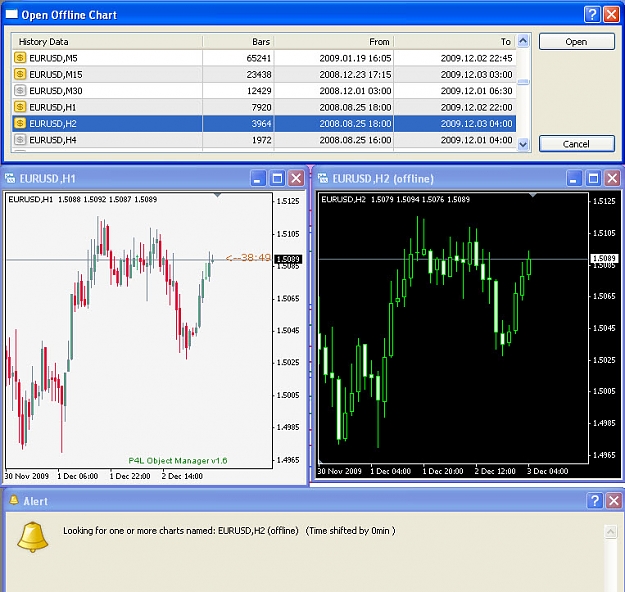Click the history list scrollbar thumb

tap(523, 82)
